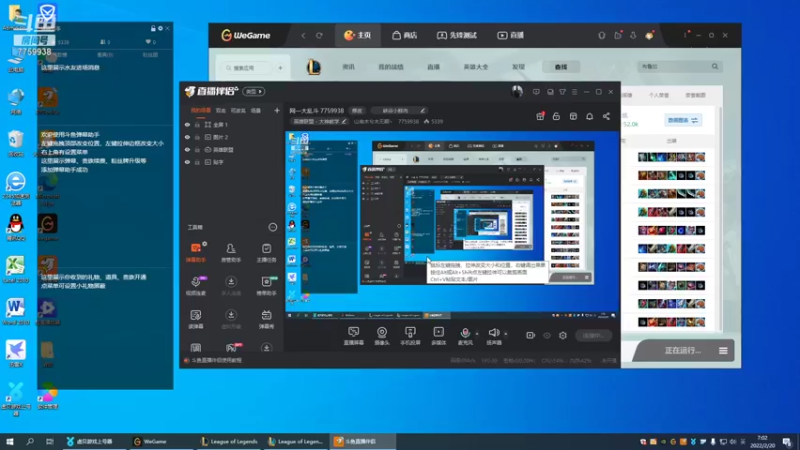This screenshot has height=450, width=800.
Task: Click the unlock padlock icon in streaming header
Action: coord(556,116)
